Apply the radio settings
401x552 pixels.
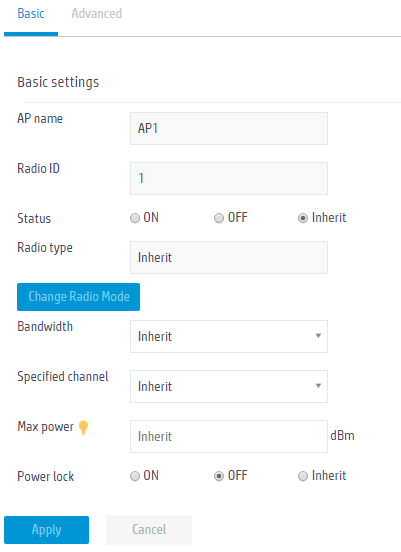click(x=46, y=530)
